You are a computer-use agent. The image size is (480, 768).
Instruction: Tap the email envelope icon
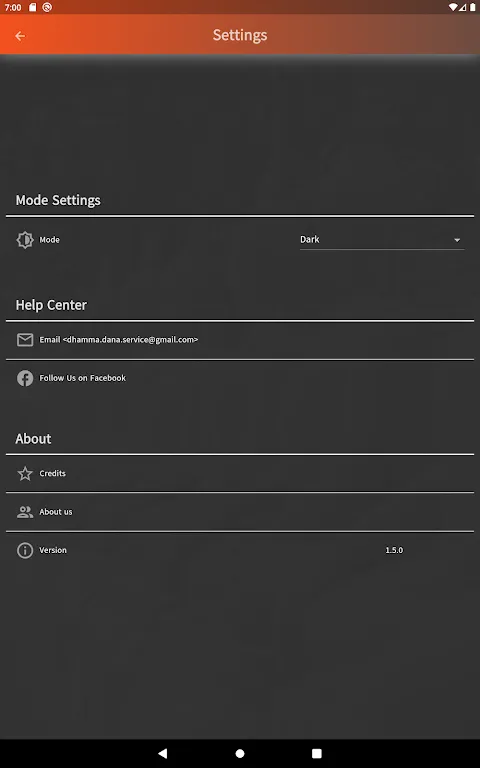[x=25, y=340]
